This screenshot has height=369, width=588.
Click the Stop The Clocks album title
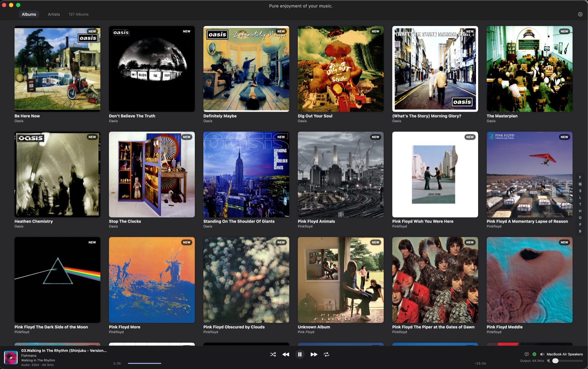[x=125, y=221]
